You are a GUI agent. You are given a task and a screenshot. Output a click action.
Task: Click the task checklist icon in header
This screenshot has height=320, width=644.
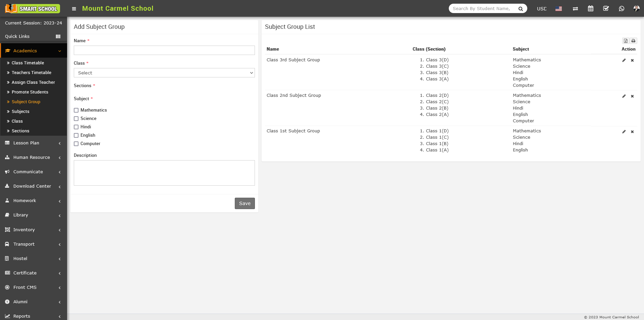tap(606, 9)
